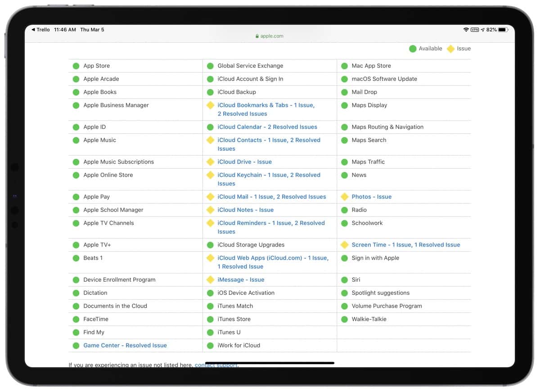The height and width of the screenshot is (392, 540).
Task: Click the Documents in the Cloud text
Action: point(115,306)
